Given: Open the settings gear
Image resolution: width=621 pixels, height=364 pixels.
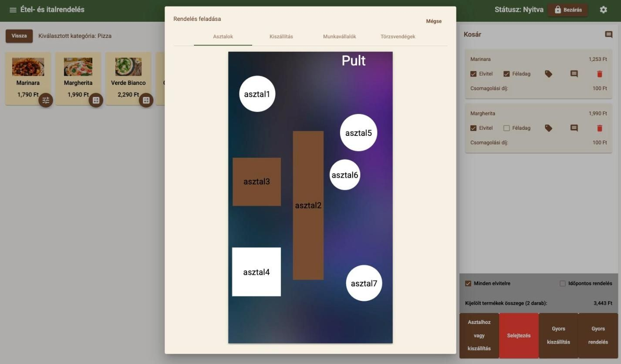Looking at the screenshot, I should [x=603, y=10].
